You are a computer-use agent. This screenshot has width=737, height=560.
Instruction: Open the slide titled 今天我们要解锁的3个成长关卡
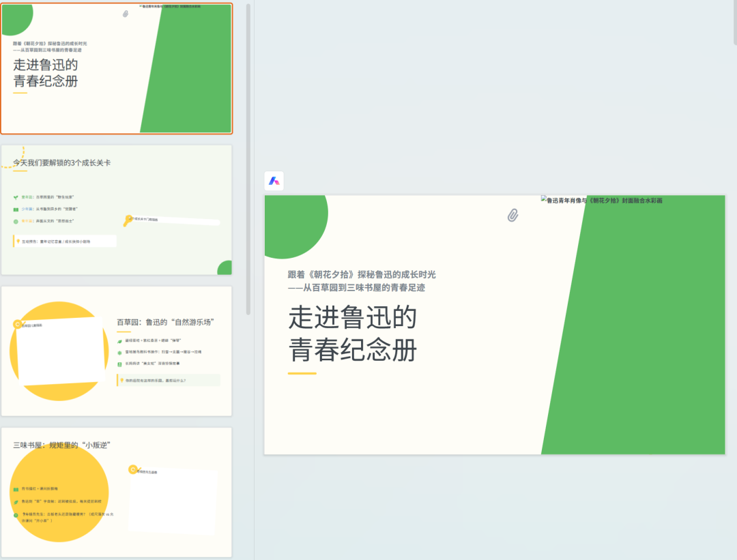click(116, 209)
